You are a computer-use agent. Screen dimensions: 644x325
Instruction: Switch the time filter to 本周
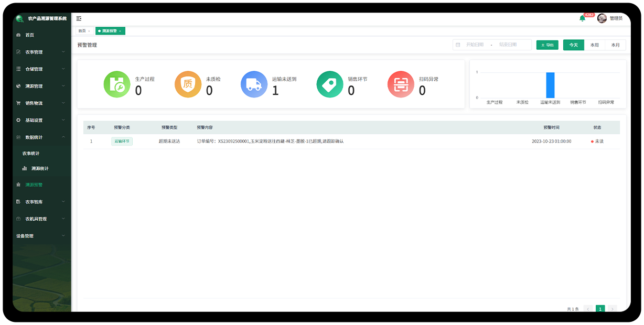tap(594, 45)
